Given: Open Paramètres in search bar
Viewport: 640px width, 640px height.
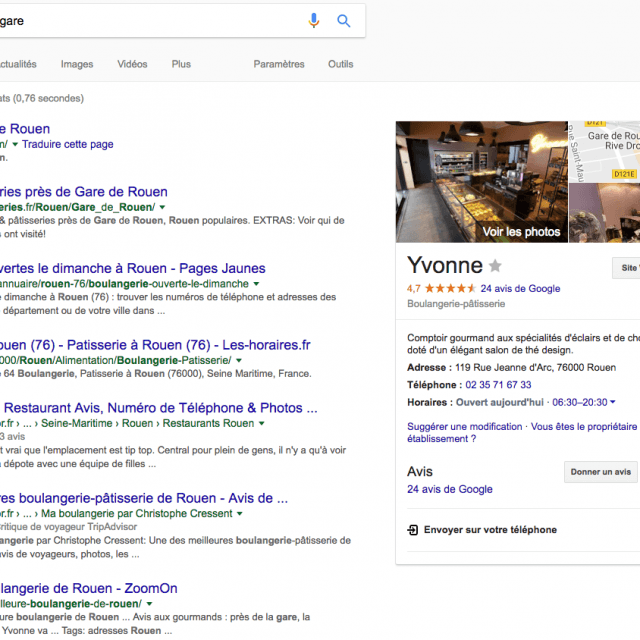Looking at the screenshot, I should [279, 64].
